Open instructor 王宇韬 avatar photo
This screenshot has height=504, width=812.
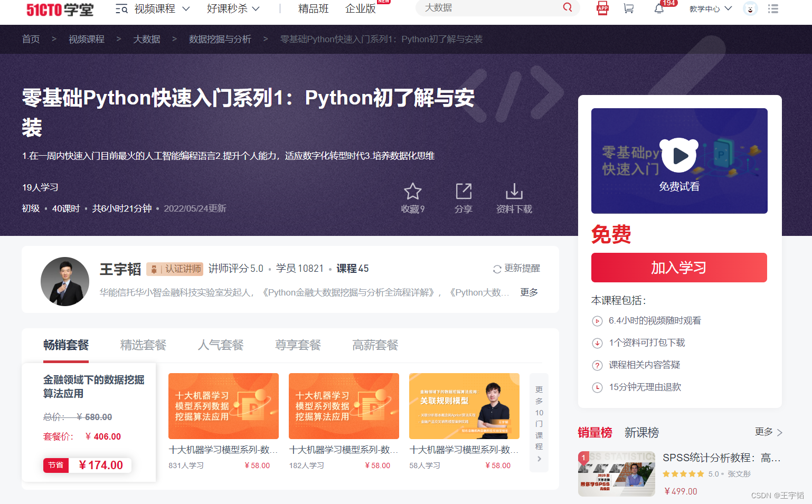click(x=65, y=281)
